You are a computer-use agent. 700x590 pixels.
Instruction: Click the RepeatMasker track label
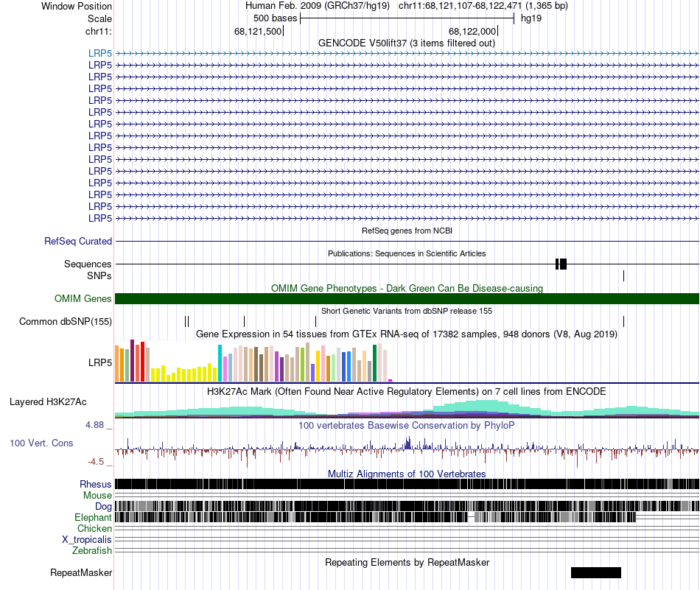(x=81, y=572)
